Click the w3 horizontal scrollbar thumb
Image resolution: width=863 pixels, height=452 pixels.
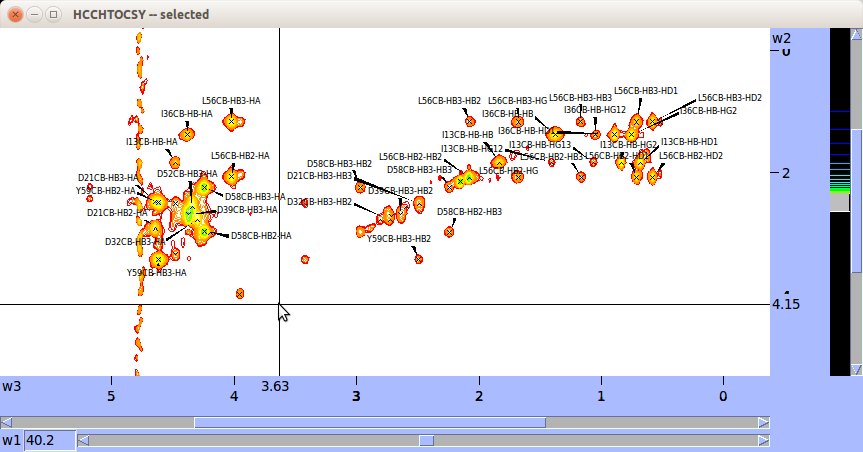[x=370, y=422]
